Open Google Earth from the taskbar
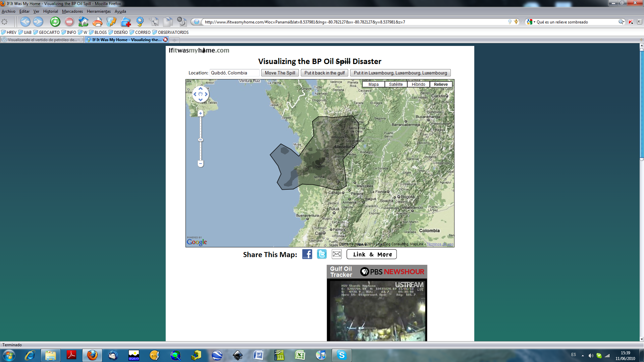Screen dimensions: 644x362 coord(217,355)
